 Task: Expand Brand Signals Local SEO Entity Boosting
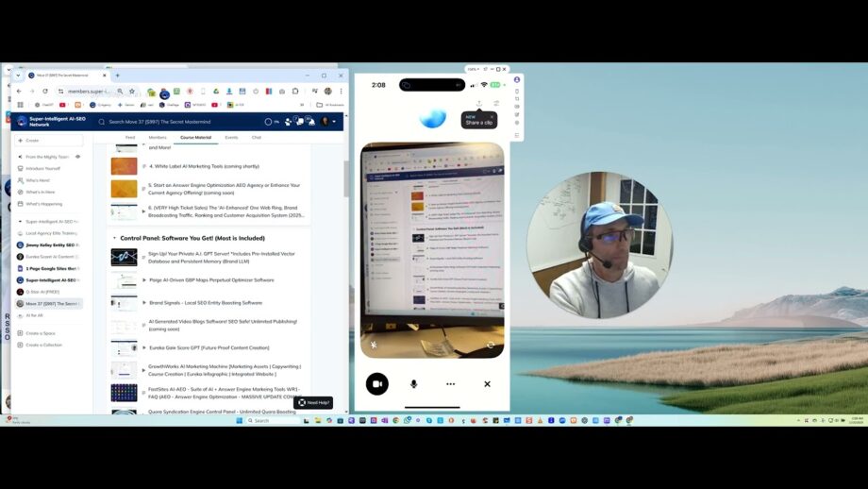tap(144, 303)
